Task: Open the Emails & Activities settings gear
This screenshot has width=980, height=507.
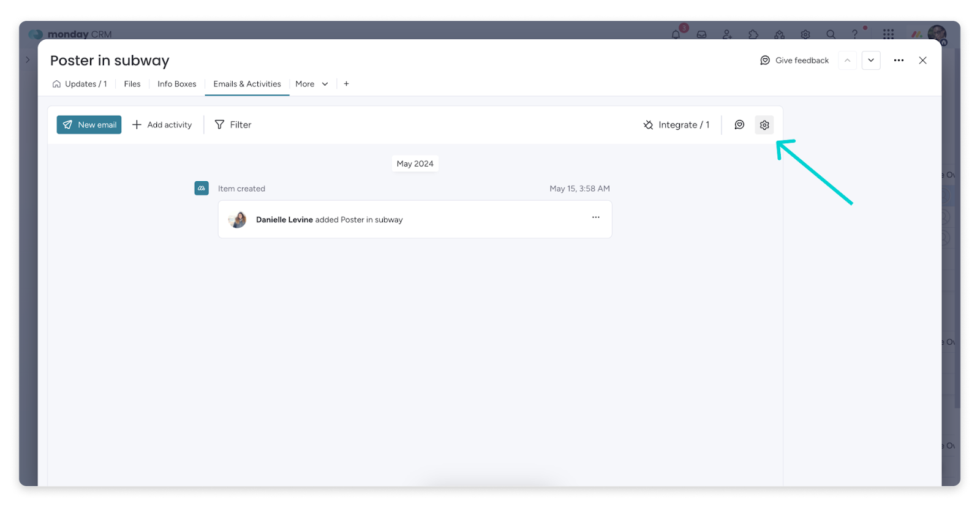Action: point(764,125)
